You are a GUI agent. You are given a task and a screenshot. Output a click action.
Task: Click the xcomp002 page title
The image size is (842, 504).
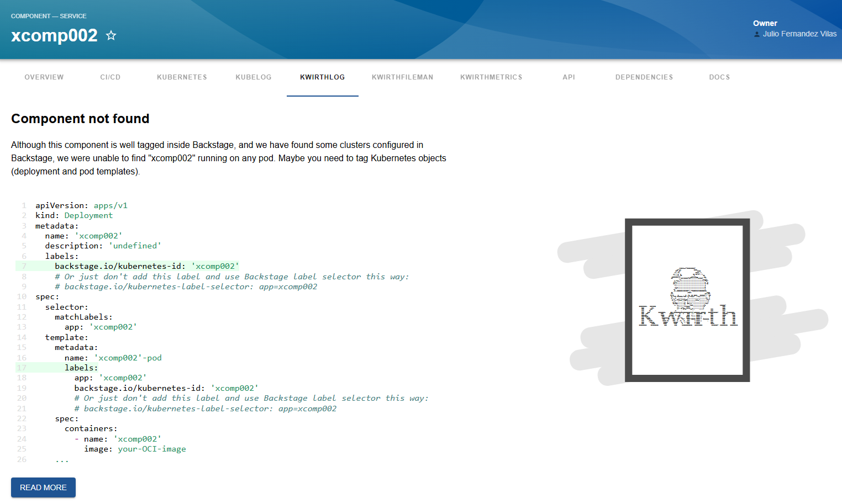tap(54, 35)
